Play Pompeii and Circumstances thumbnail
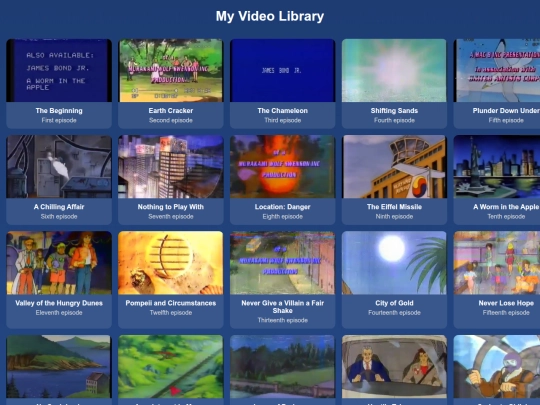 click(170, 263)
